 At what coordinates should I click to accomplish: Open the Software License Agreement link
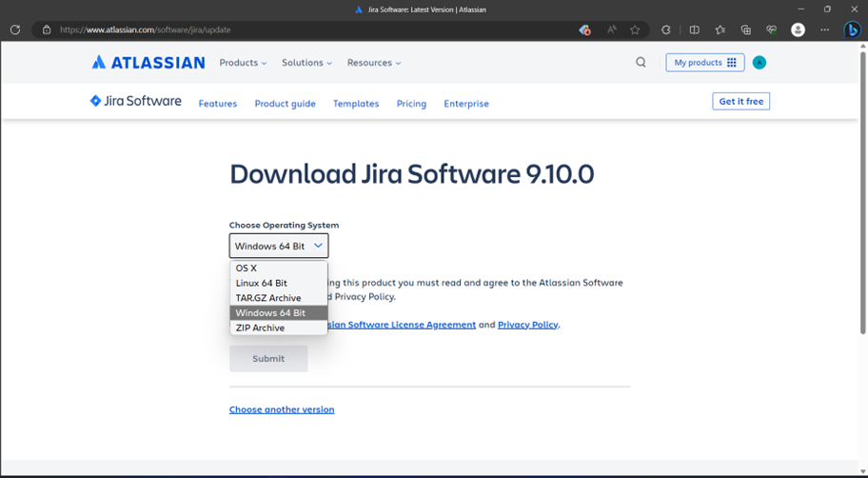[402, 325]
